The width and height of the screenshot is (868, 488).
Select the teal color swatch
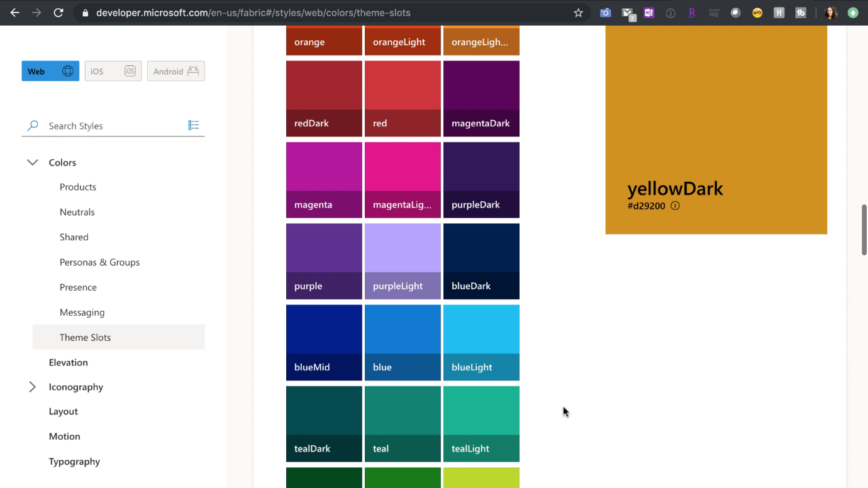point(403,424)
